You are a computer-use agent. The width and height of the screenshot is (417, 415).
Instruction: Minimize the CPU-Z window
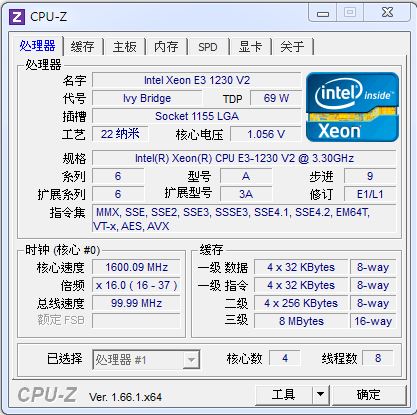tap(323, 14)
